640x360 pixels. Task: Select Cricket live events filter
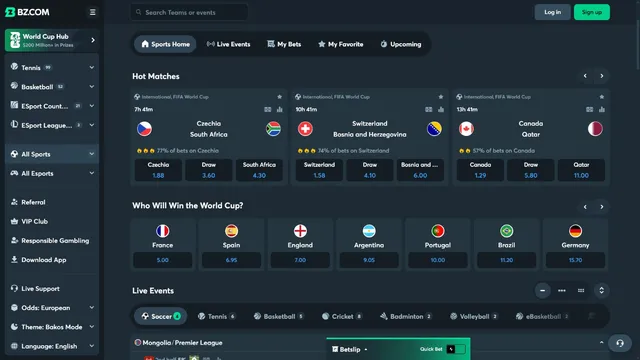point(342,316)
